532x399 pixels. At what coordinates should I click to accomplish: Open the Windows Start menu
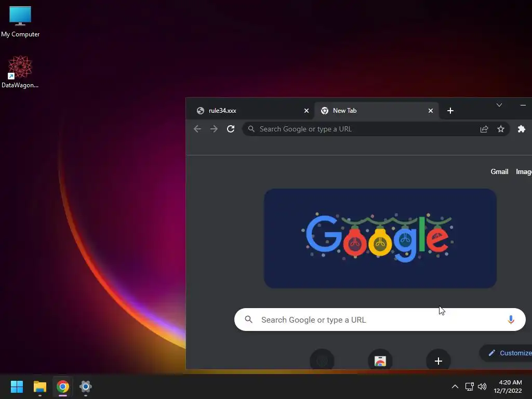(x=17, y=387)
